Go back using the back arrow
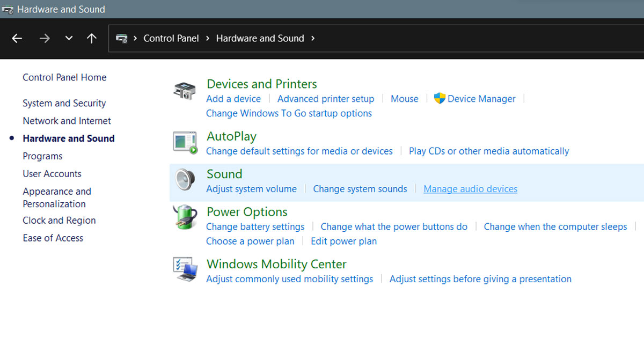644x337 pixels. [x=17, y=39]
